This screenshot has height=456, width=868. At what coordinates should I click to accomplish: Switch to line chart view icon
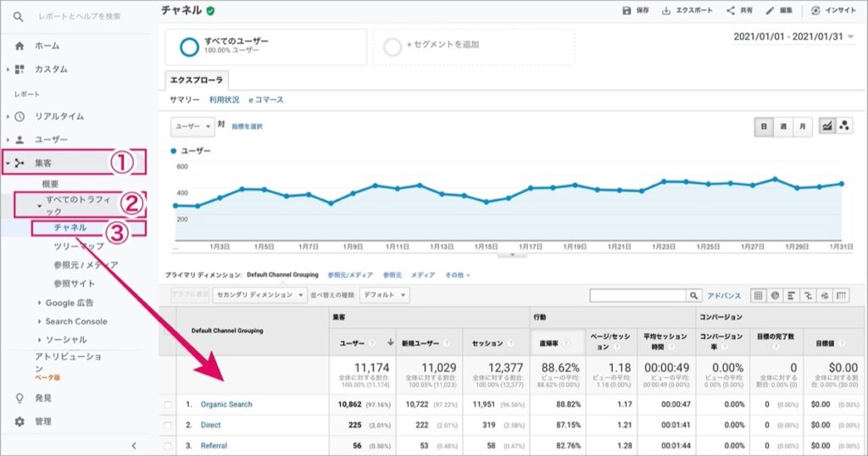click(x=827, y=126)
